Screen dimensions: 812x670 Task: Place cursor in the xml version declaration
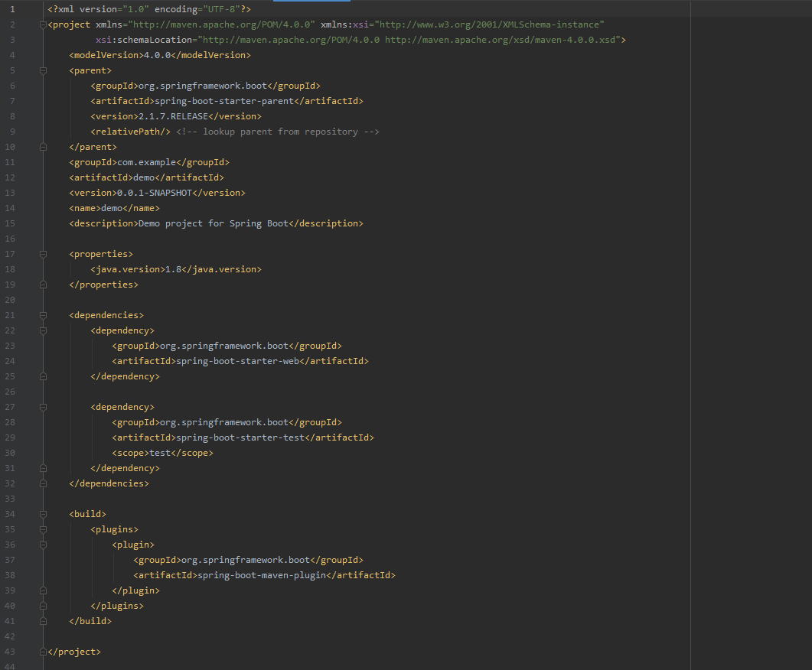(x=149, y=9)
